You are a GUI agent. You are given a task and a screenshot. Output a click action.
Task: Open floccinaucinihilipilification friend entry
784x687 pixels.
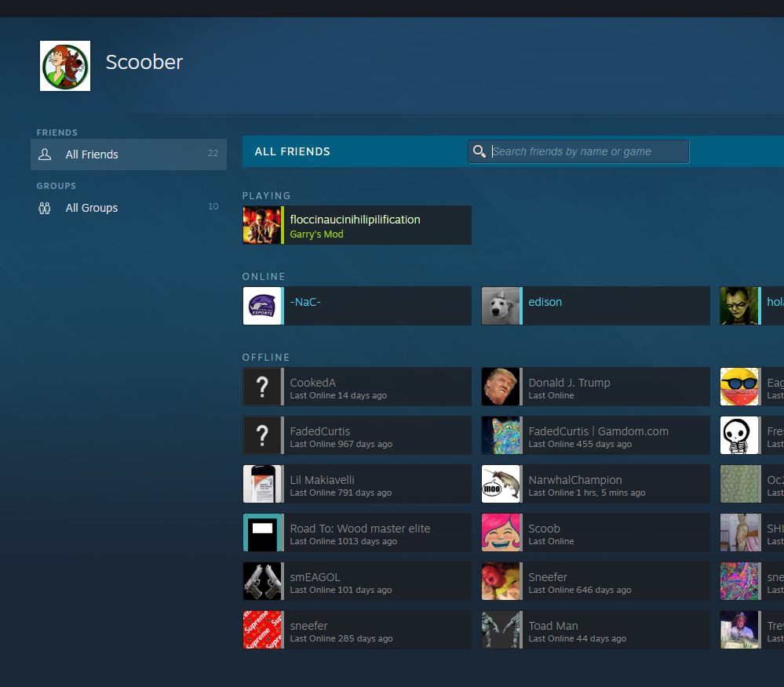pos(357,225)
